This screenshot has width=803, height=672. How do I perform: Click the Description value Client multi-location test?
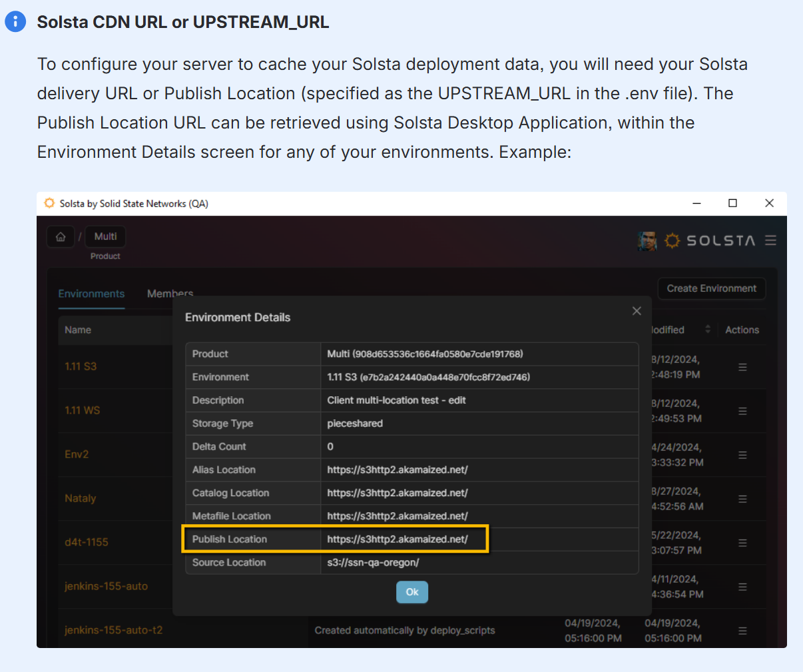tap(396, 400)
